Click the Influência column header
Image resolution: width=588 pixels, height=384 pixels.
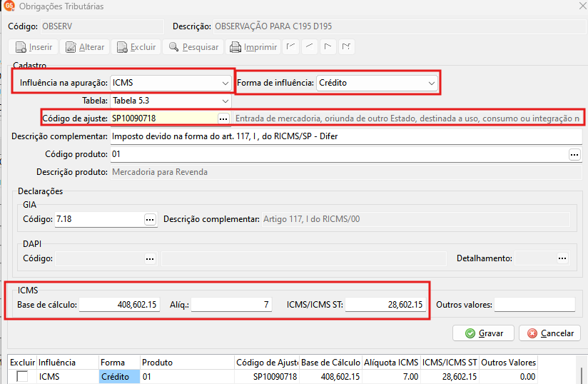(x=68, y=363)
